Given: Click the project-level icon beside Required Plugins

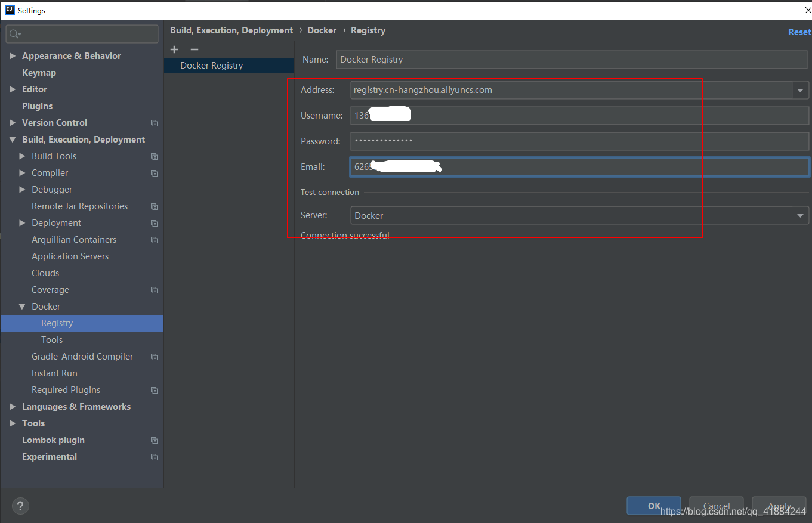Looking at the screenshot, I should pyautogui.click(x=154, y=390).
